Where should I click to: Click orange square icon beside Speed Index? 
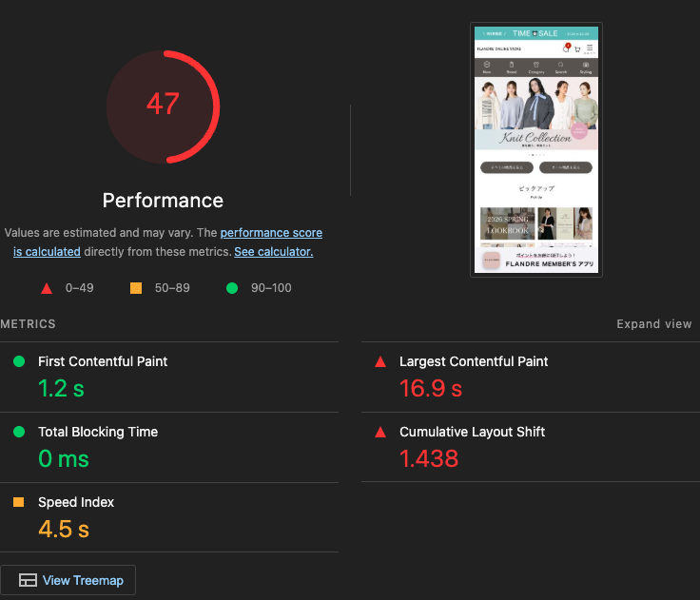pos(19,502)
